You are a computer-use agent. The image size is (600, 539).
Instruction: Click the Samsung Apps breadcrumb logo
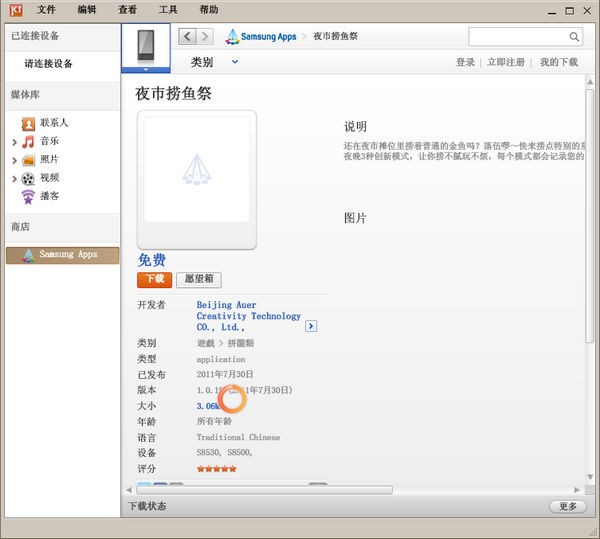261,37
